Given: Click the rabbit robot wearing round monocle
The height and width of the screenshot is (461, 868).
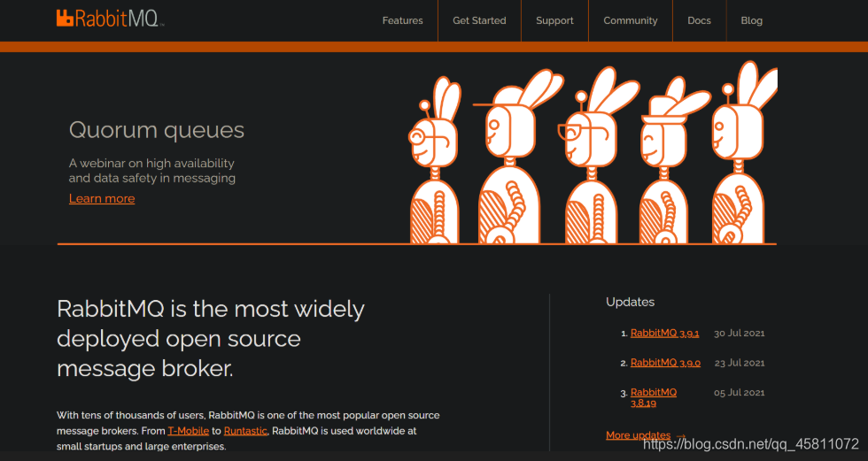Looking at the screenshot, I should tap(435, 161).
